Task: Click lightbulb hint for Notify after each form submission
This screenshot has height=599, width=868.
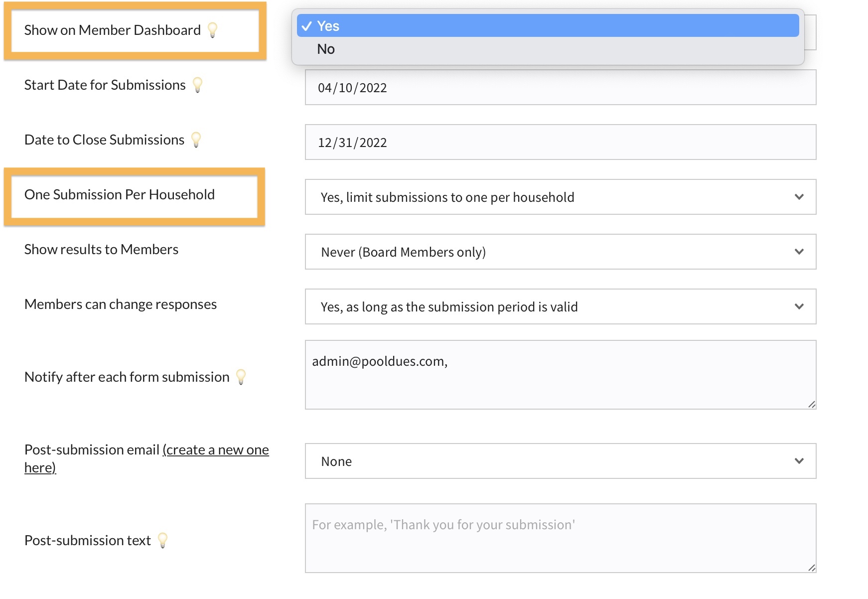Action: tap(241, 377)
